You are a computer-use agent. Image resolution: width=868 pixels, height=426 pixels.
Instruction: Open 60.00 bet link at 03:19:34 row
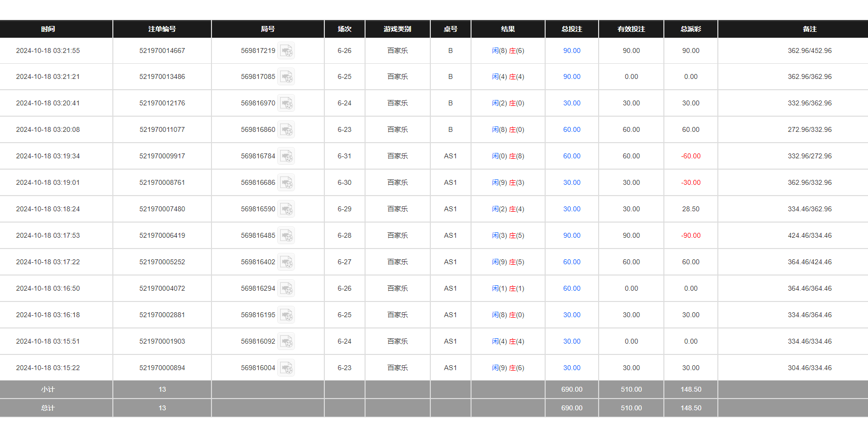point(572,156)
